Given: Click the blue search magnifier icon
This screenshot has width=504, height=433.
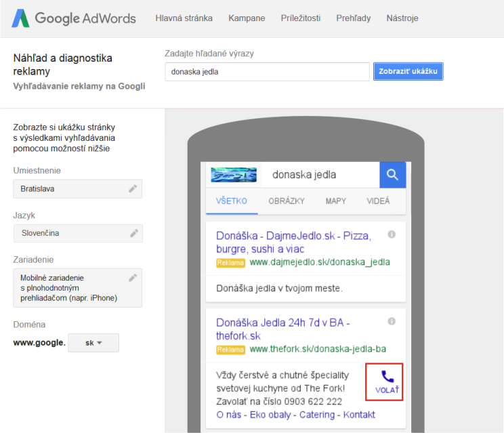Looking at the screenshot, I should click(x=392, y=175).
